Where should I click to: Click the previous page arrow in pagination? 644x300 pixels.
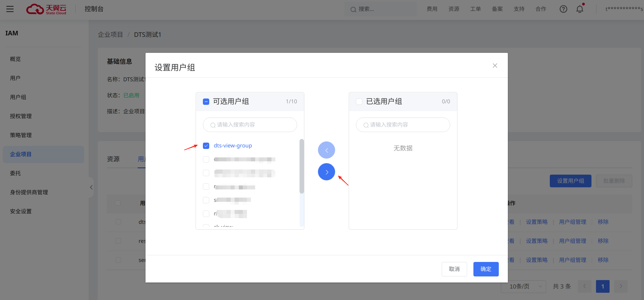[585, 286]
